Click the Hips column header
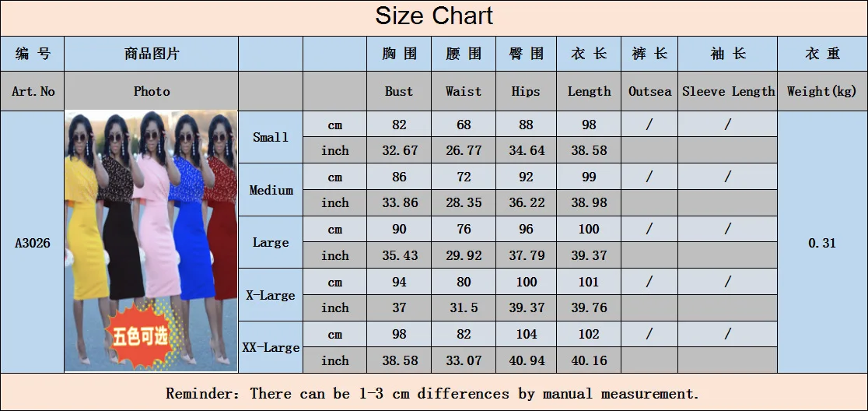 point(526,91)
